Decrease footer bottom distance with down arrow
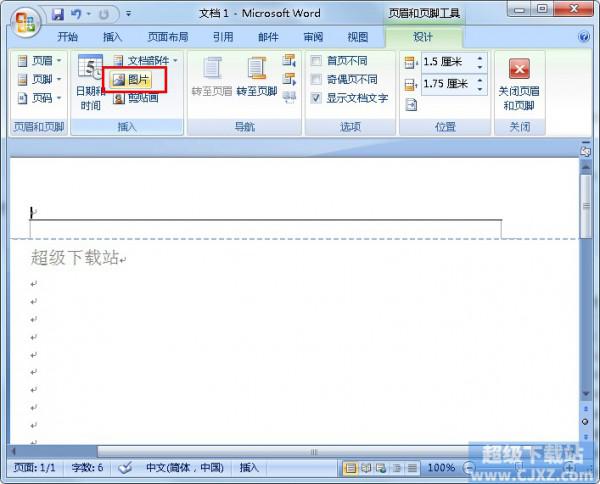The image size is (600, 484). coord(480,89)
